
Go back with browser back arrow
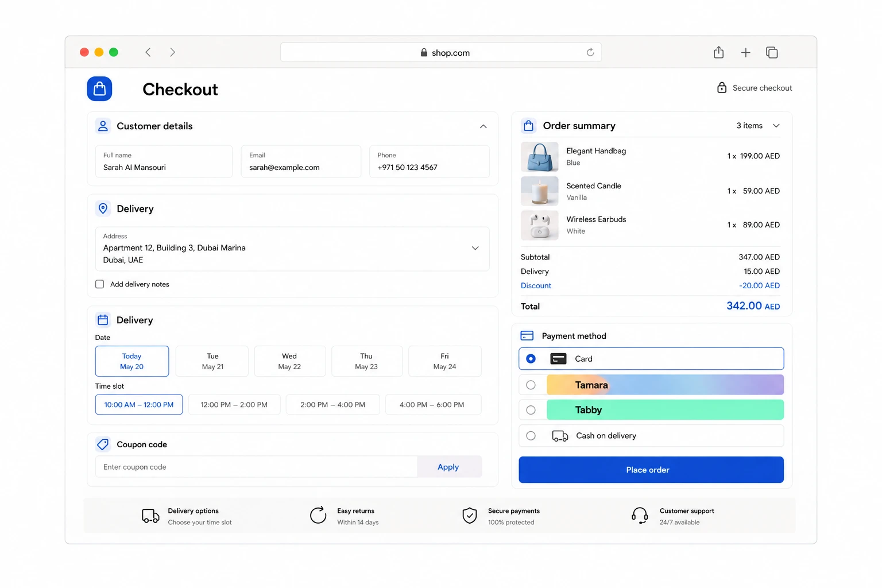pos(148,52)
